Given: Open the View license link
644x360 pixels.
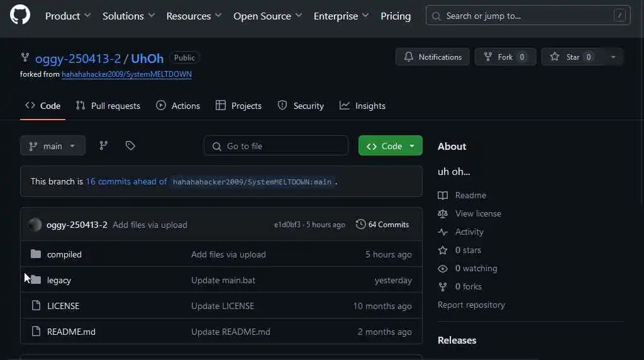Looking at the screenshot, I should click(478, 213).
